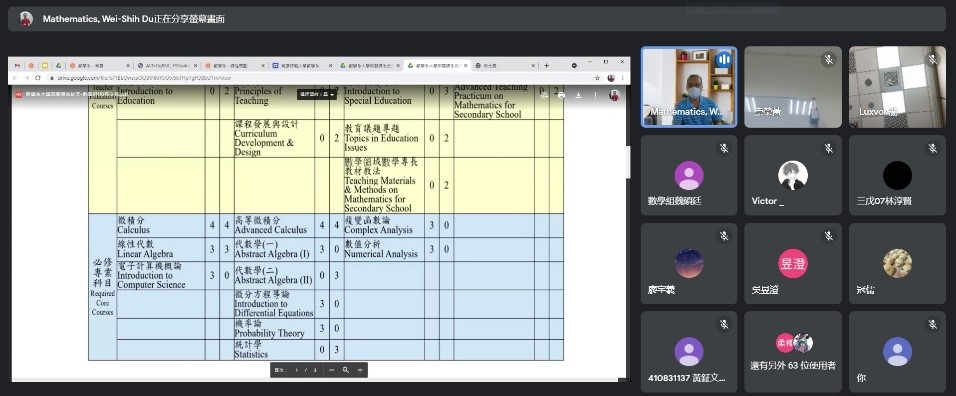The width and height of the screenshot is (956, 396).
Task: Open the pinned Gmail tab
Action: pos(17,65)
